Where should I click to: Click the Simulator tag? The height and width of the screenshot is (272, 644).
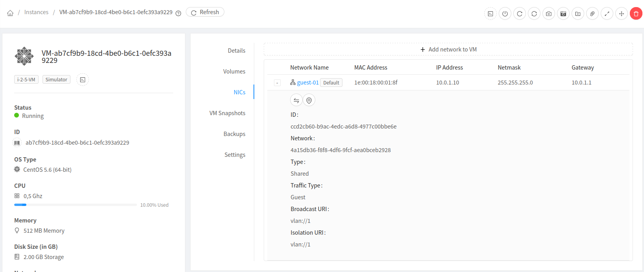[x=56, y=80]
